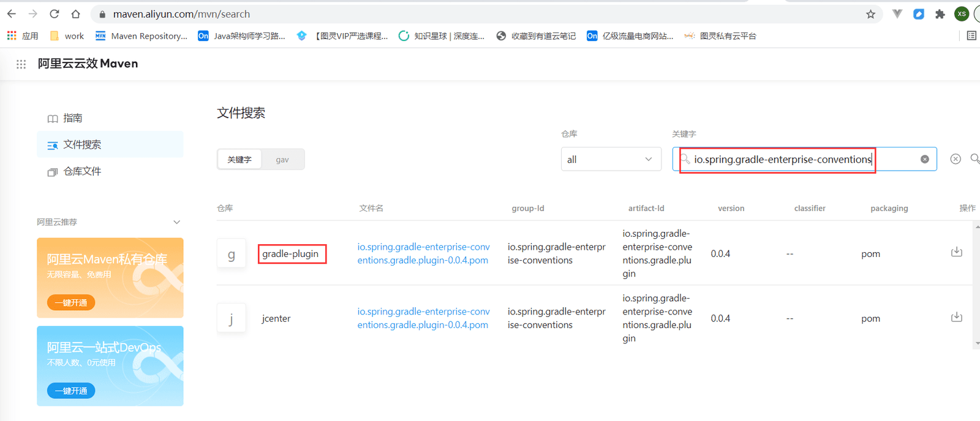This screenshot has height=421, width=980.
Task: Open the 图灵私有云平台 bookmark
Action: (720, 36)
